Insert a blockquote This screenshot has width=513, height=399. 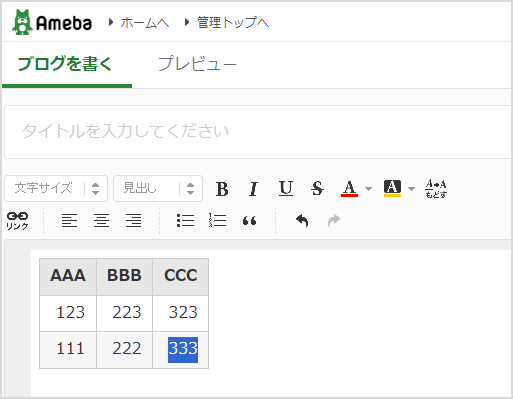pyautogui.click(x=249, y=221)
